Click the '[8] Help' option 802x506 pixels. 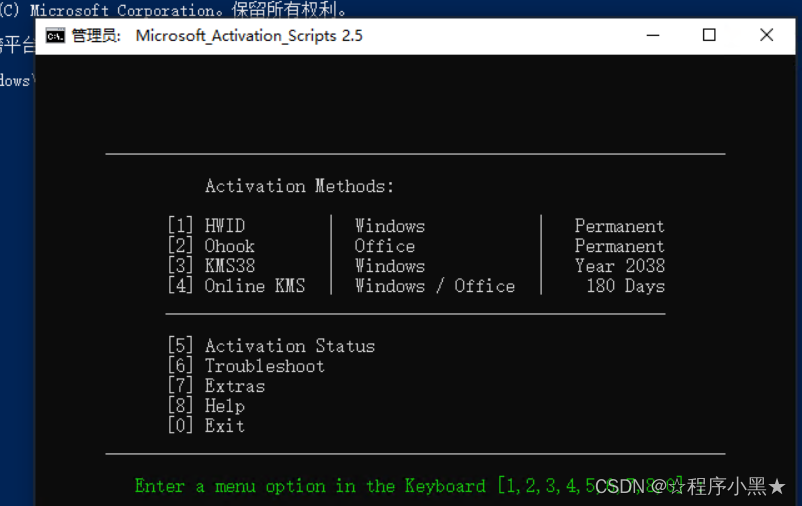click(x=207, y=406)
